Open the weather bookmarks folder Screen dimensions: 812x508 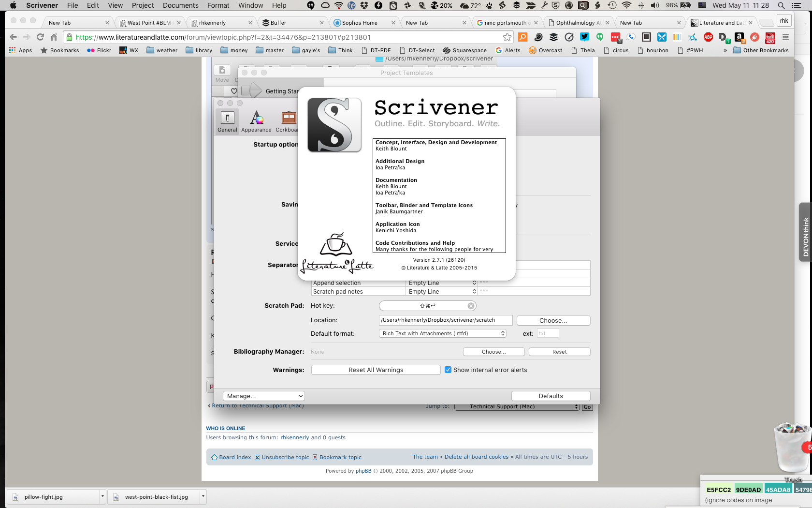coord(162,50)
